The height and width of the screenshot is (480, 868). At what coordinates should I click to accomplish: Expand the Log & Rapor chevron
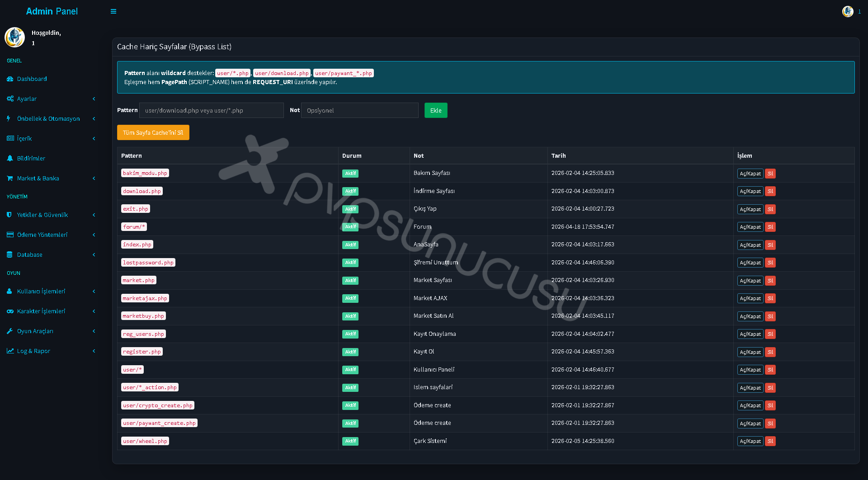(x=94, y=351)
